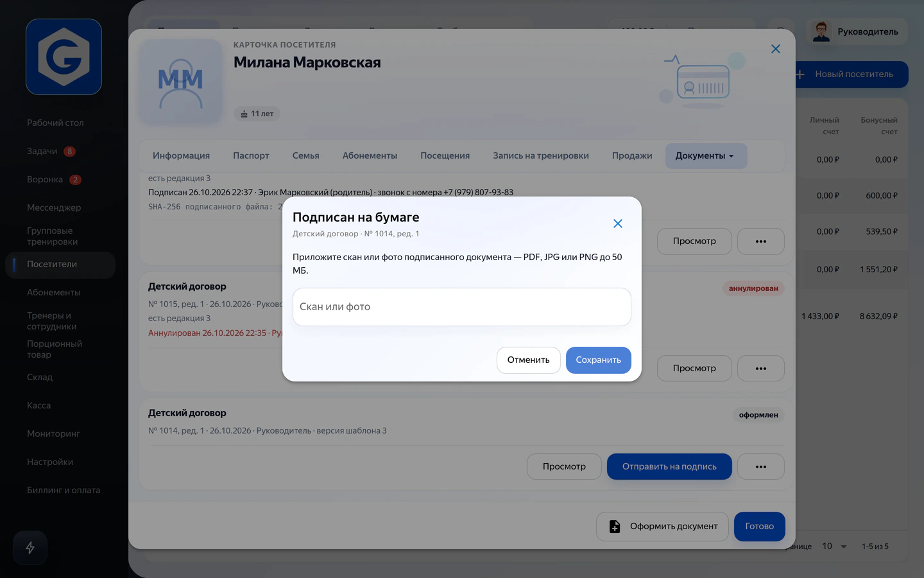Screen dimensions: 924x578
Task: Click Просмотр for the signed document
Action: [x=694, y=241]
